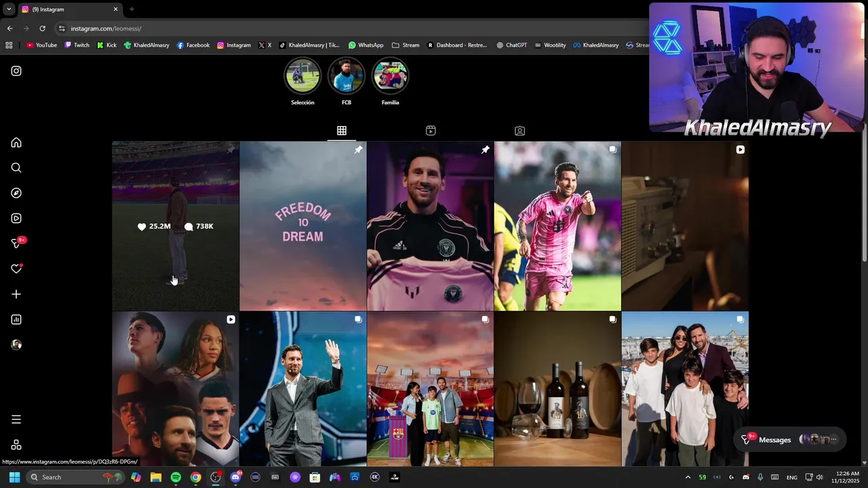
Task: Open a new browser tab with plus button
Action: click(132, 9)
